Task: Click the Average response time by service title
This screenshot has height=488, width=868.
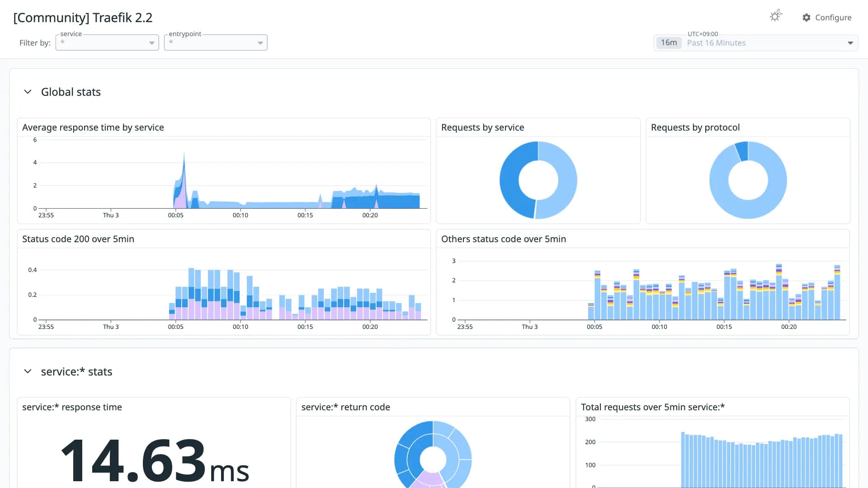Action: point(93,127)
